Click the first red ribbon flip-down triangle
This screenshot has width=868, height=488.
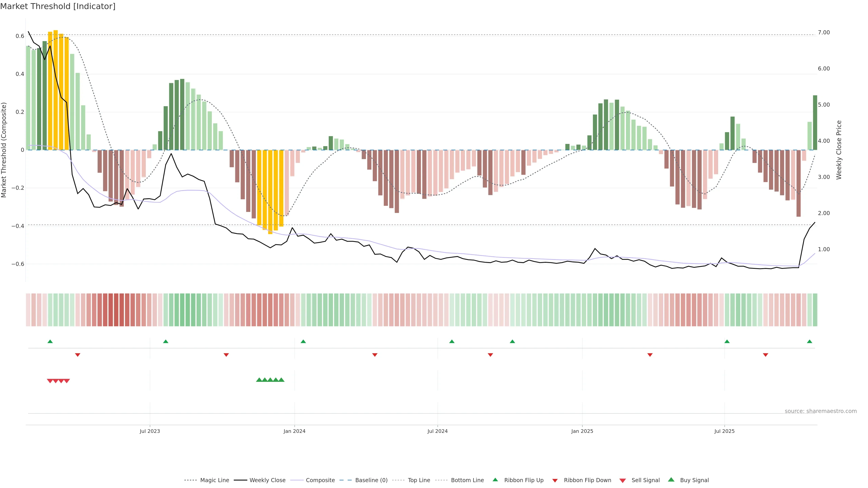click(x=78, y=355)
